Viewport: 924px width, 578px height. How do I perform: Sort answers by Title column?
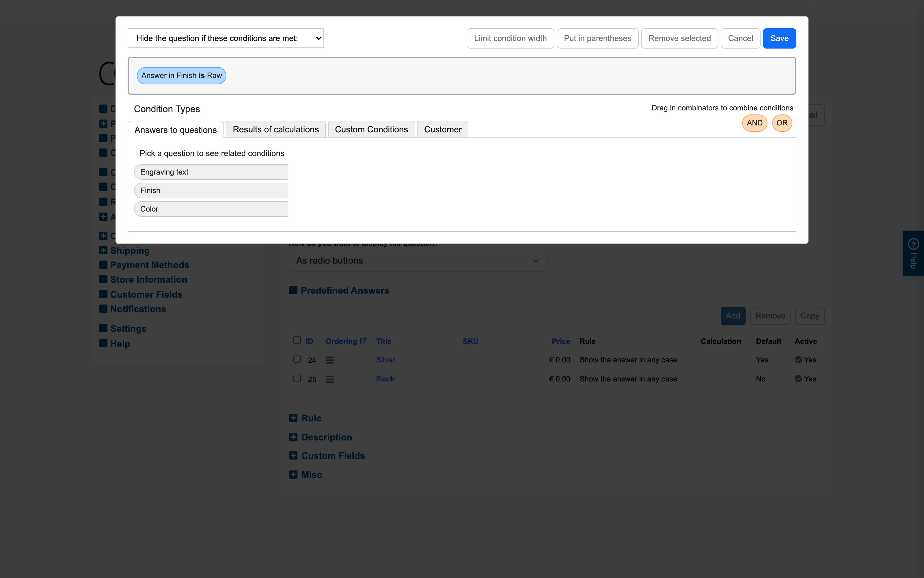(383, 341)
